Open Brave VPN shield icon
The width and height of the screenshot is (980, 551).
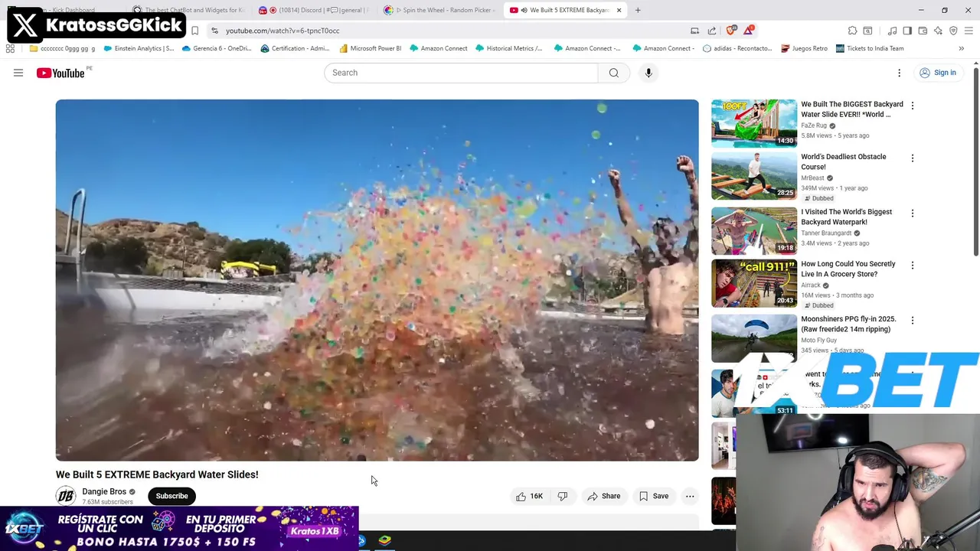click(x=953, y=31)
